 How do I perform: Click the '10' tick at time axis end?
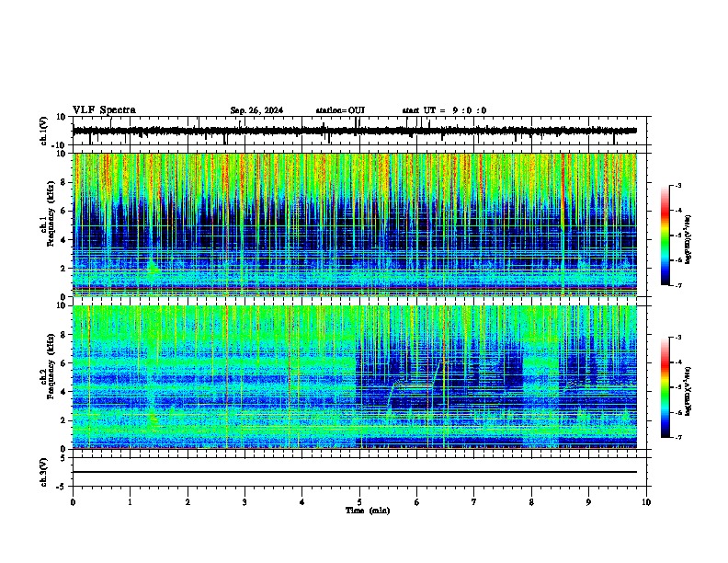646,502
